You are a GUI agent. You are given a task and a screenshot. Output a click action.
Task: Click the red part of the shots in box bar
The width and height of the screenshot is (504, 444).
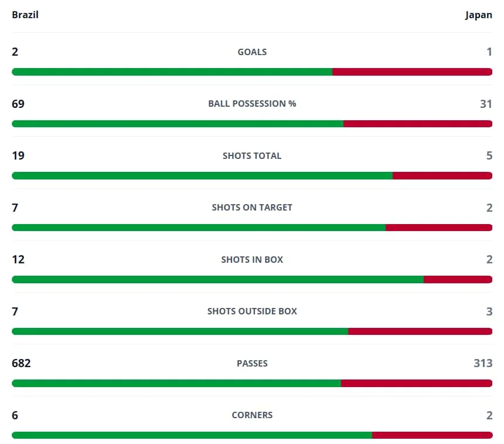[458, 279]
